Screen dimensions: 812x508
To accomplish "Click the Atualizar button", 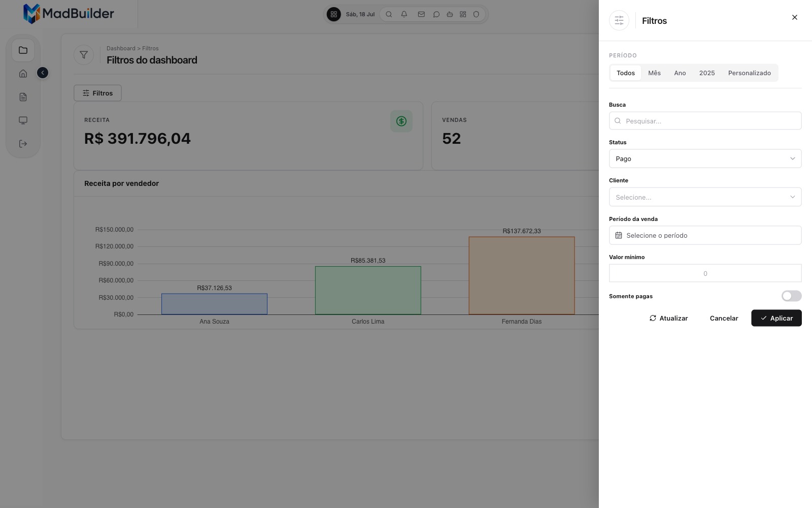I will point(669,318).
